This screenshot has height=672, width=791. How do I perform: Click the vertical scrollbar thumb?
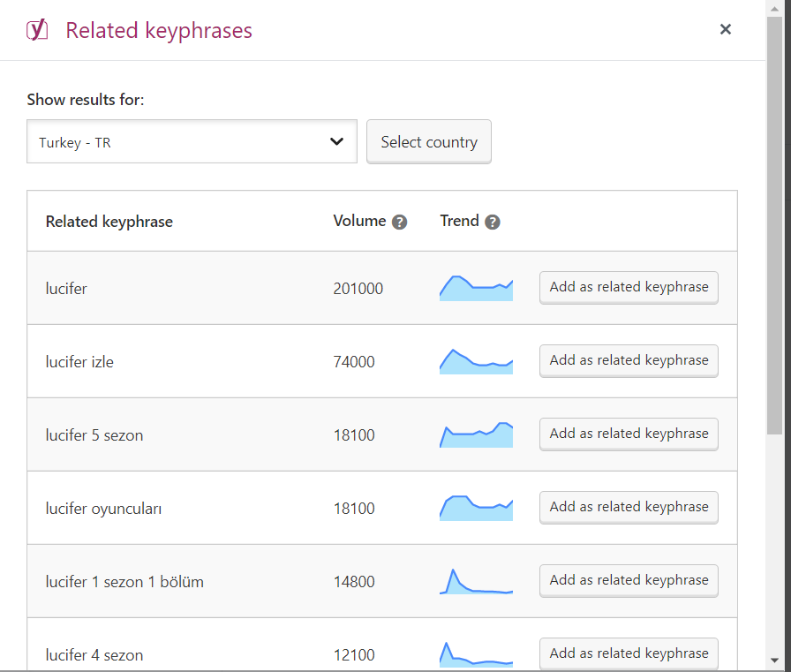coord(774,225)
